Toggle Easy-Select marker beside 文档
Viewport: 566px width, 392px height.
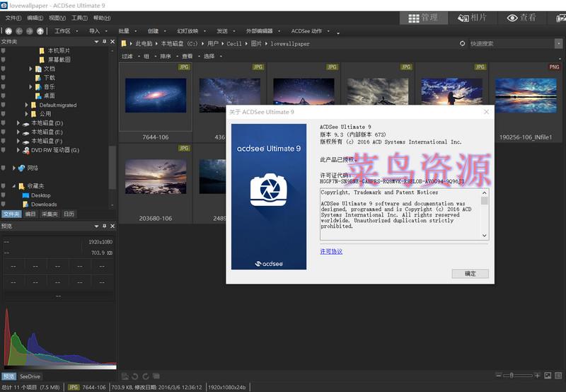(x=4, y=69)
